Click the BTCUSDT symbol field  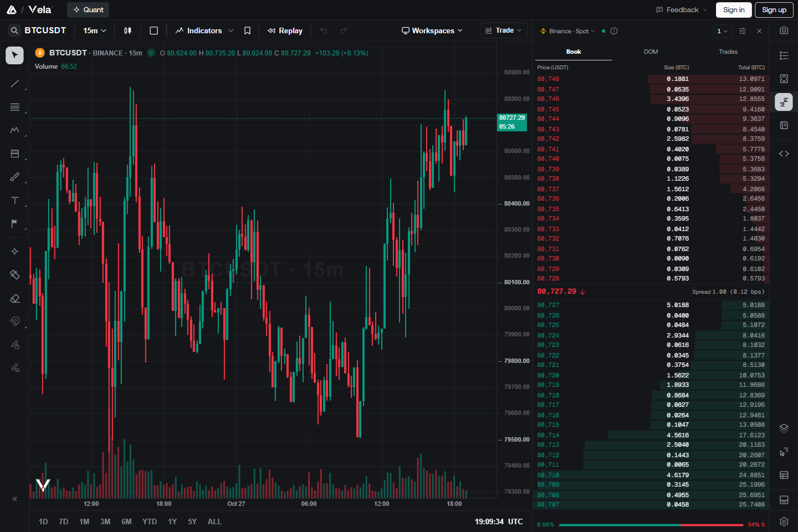tap(45, 30)
